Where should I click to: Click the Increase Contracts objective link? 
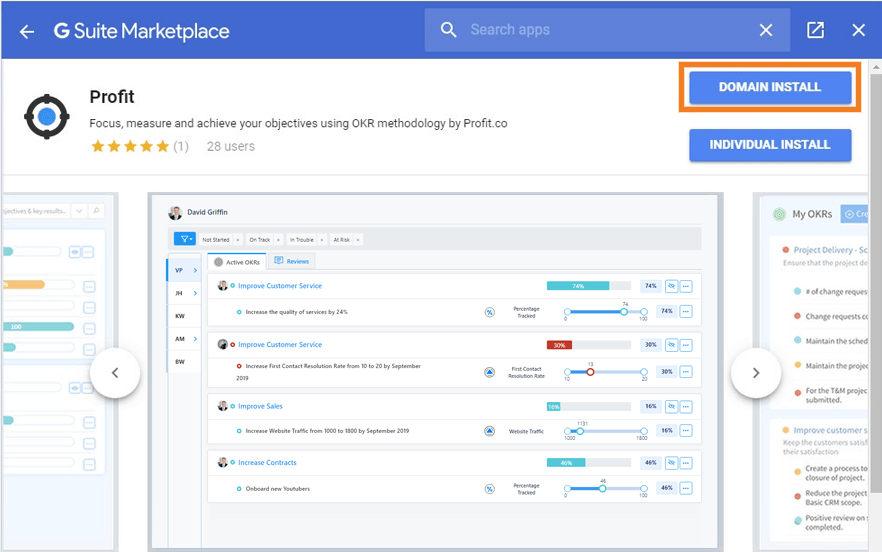[x=267, y=463]
